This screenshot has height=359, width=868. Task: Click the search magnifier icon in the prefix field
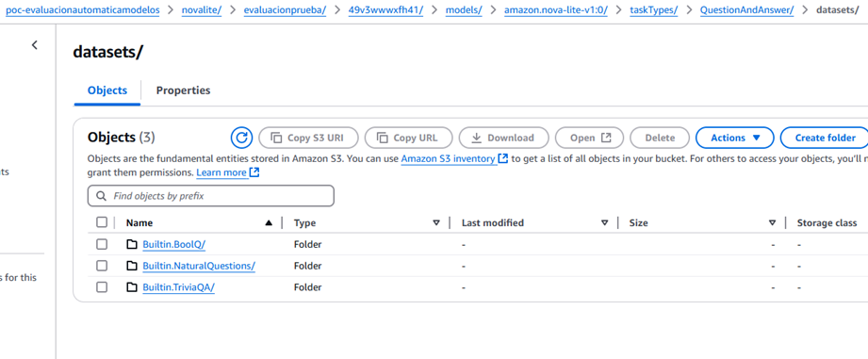(x=101, y=196)
